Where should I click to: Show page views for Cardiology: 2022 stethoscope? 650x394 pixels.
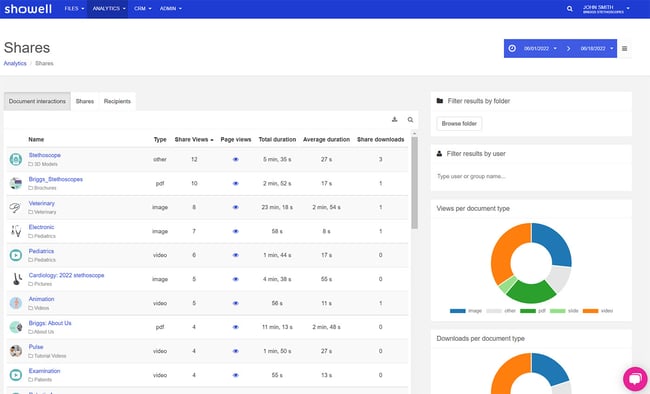coord(235,279)
